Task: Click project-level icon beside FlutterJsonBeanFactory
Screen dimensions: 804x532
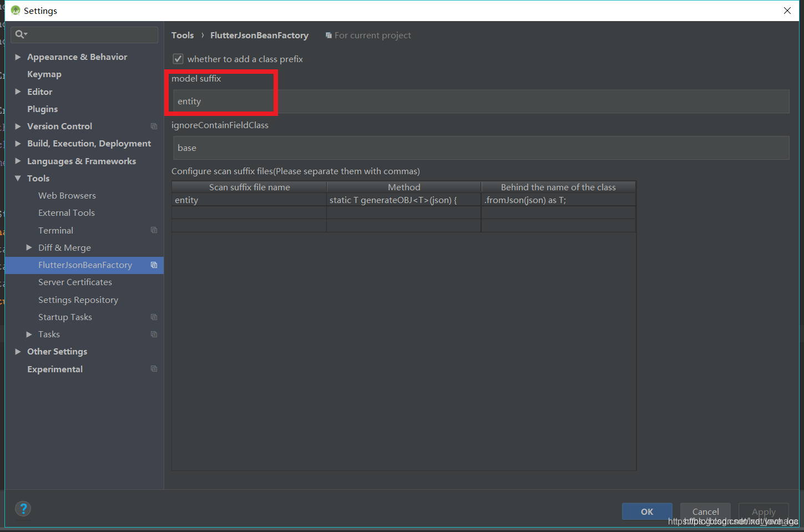Action: 154,265
